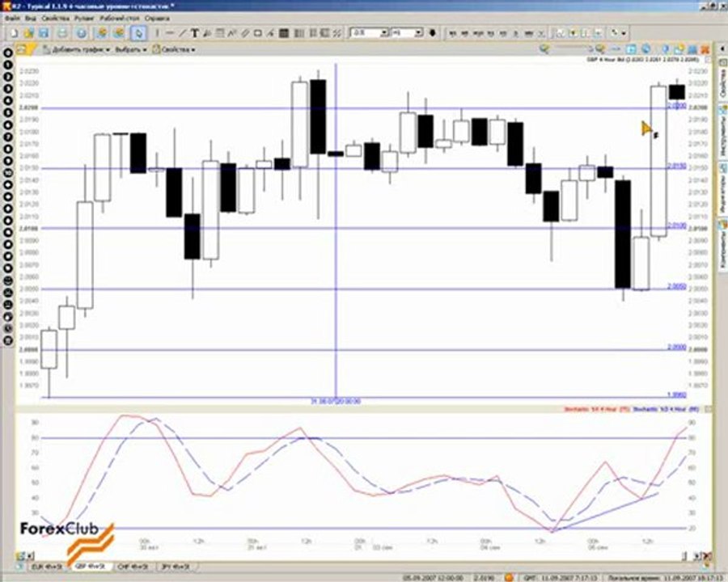Select the percent levels tool icon
Screen dimensions: 728x582
(337, 33)
